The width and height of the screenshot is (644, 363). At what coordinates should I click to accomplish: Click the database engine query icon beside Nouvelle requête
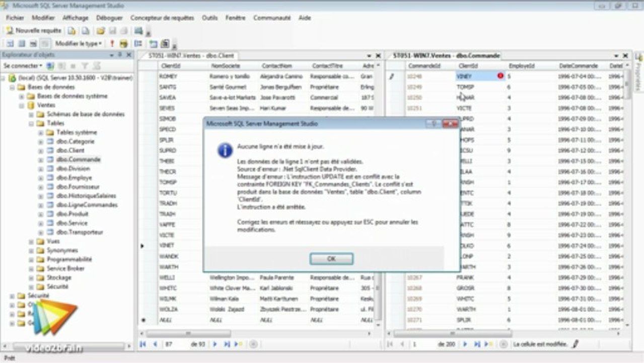72,31
